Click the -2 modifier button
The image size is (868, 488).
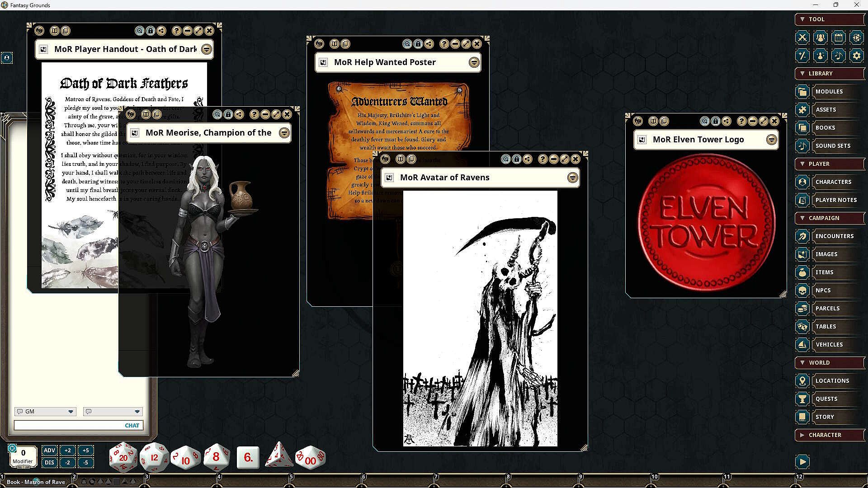pos(67,463)
